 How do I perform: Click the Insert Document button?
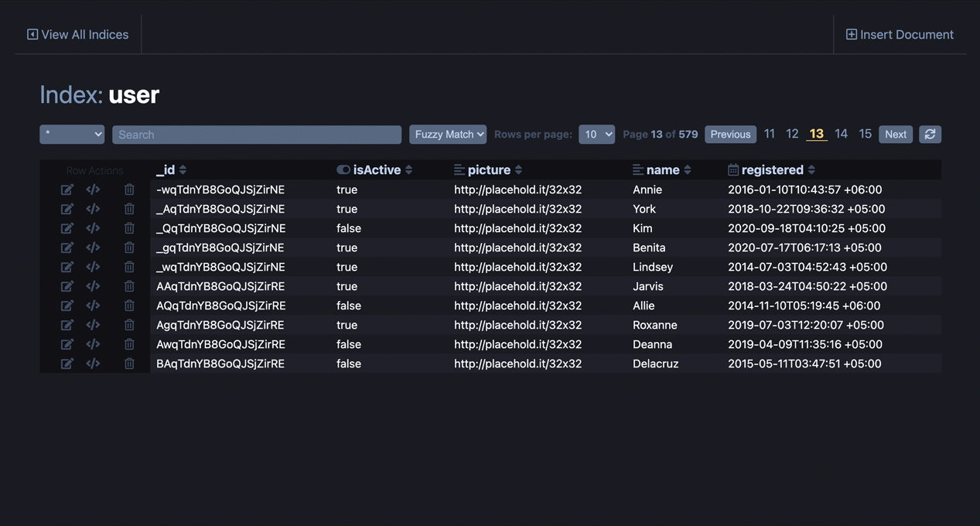tap(899, 34)
